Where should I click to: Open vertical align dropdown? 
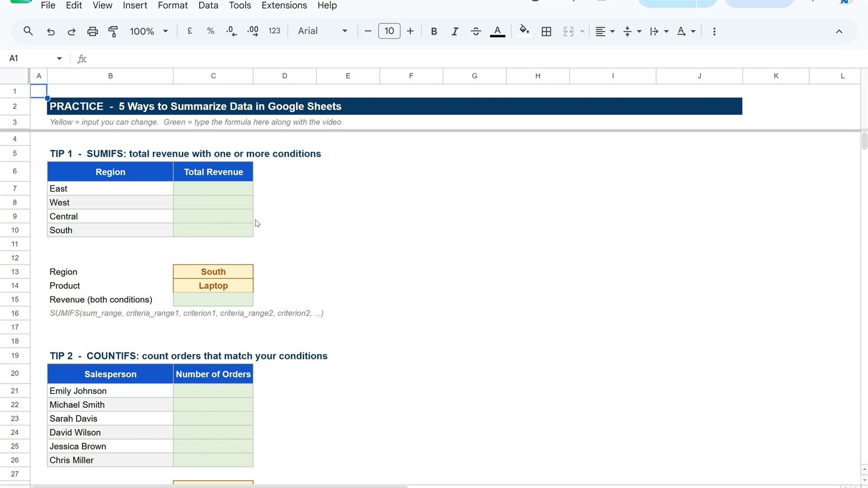pos(632,31)
